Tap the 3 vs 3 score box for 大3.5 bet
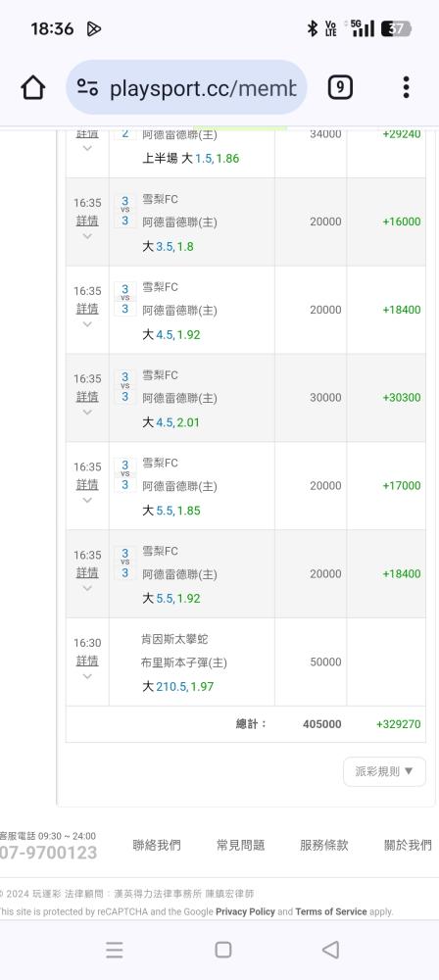Image resolution: width=439 pixels, height=980 pixels. (125, 212)
